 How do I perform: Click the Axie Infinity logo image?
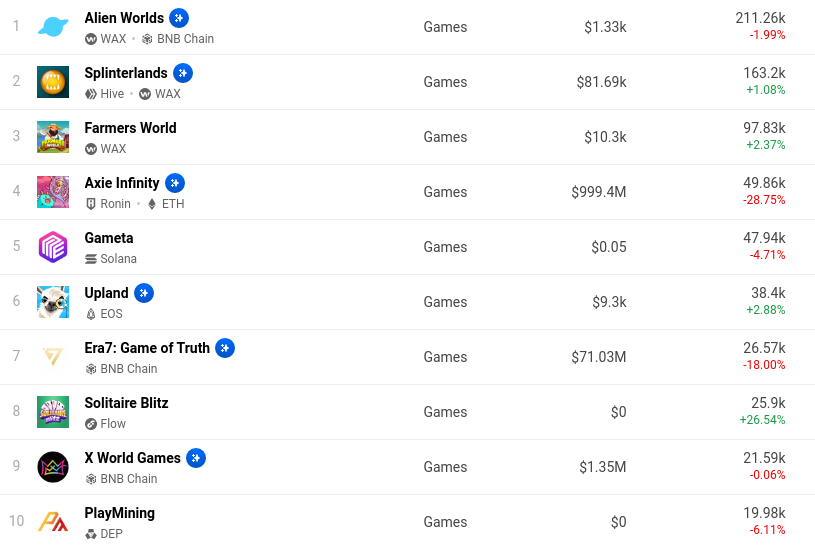pos(53,192)
